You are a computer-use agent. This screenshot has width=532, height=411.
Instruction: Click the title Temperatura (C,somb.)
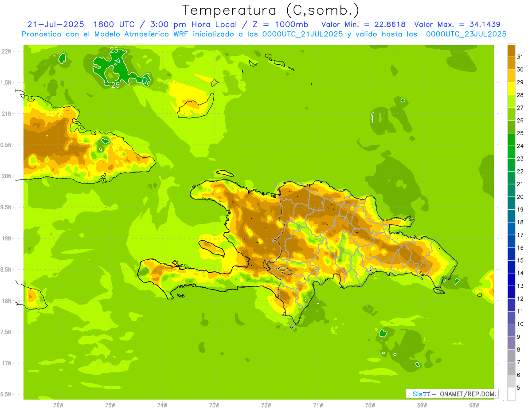270,10
